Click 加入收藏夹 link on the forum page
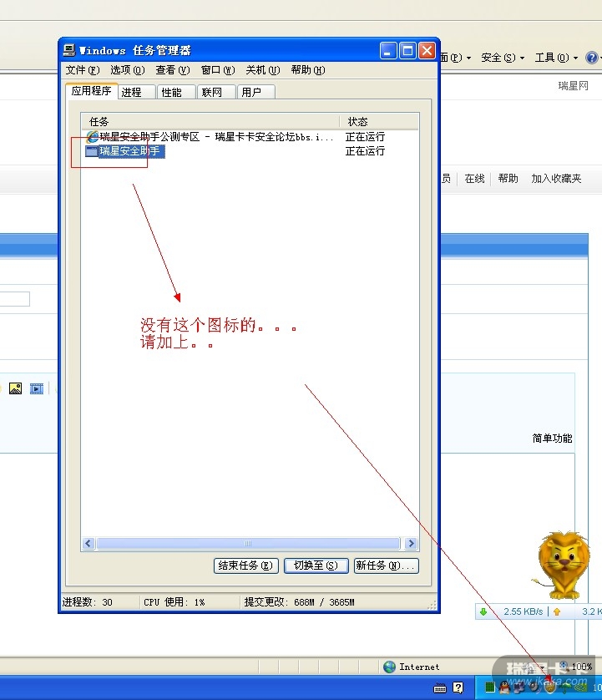602x700 pixels. (556, 179)
